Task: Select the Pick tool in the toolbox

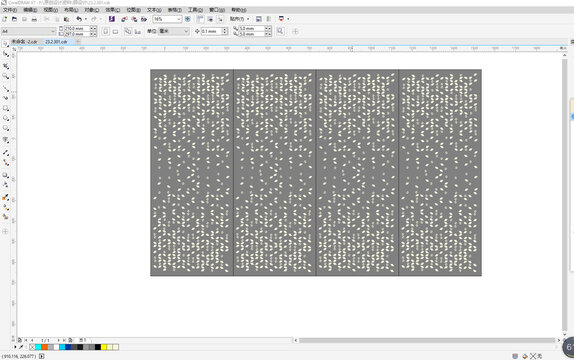Action: point(5,44)
